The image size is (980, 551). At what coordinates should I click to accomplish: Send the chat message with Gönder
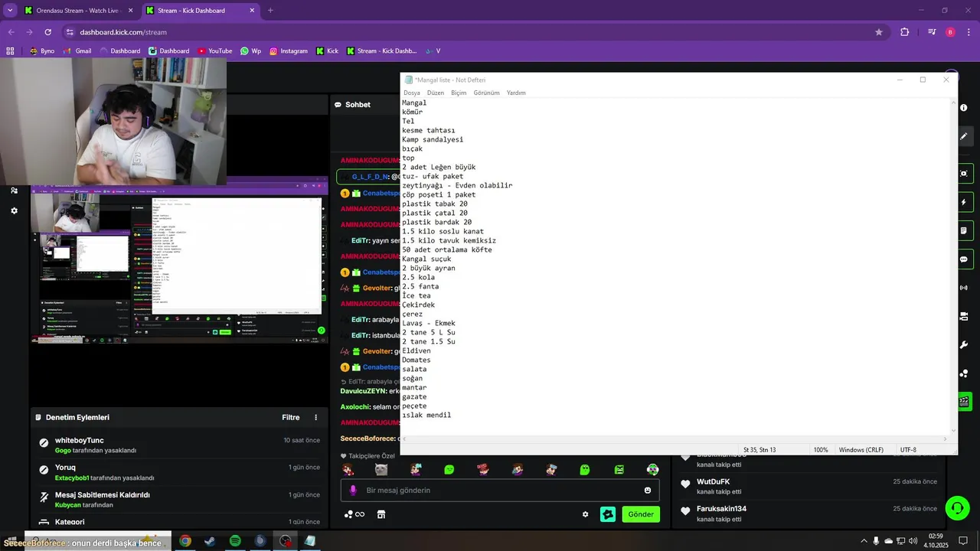(x=641, y=514)
